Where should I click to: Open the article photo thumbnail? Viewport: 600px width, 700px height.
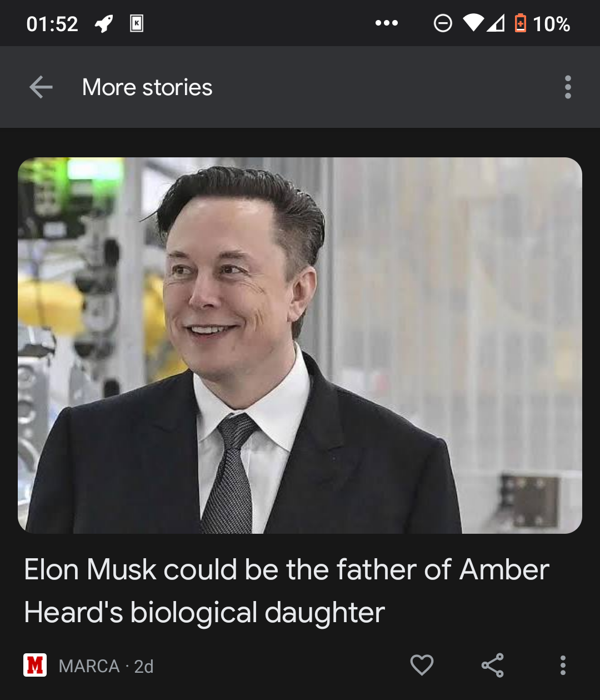300,345
